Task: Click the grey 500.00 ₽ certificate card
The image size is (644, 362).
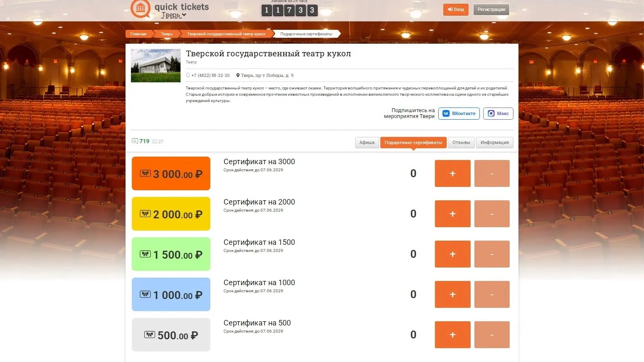Action: coord(171,335)
